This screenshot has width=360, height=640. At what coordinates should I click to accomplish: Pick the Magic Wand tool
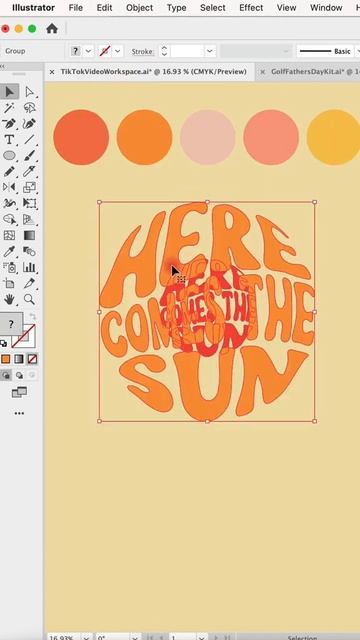(9, 108)
